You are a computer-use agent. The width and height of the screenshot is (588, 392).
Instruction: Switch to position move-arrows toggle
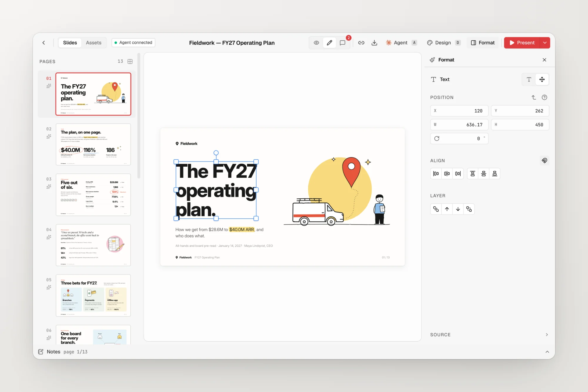542,79
